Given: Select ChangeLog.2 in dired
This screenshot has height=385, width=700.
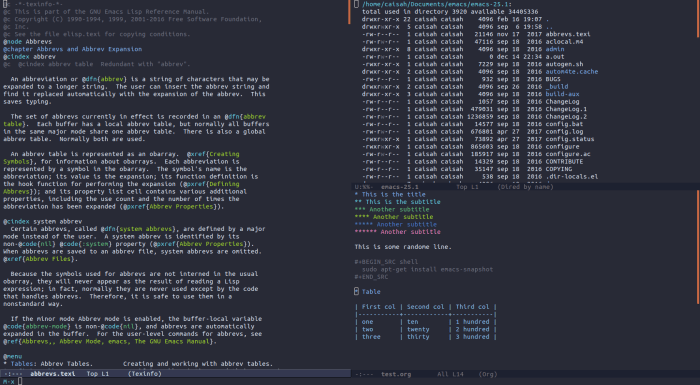Looking at the screenshot, I should coord(566,117).
